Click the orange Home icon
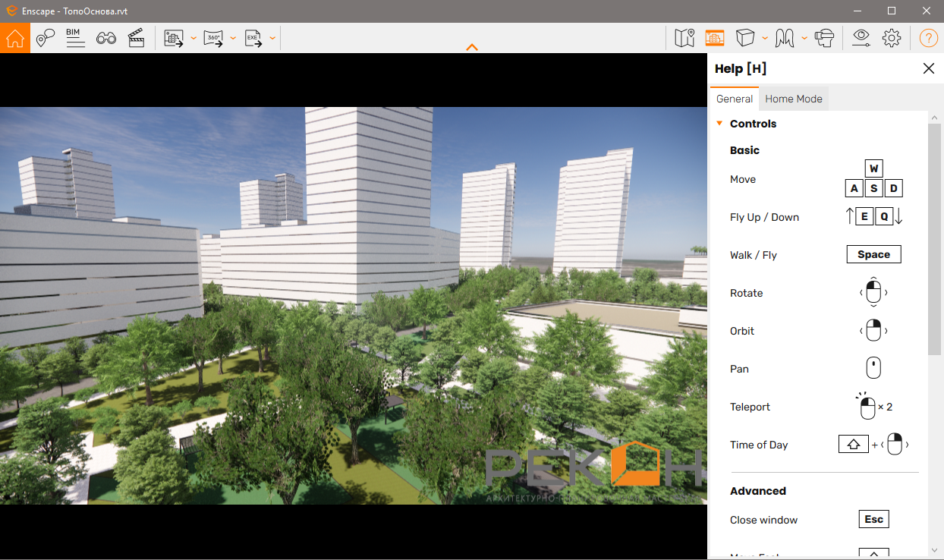The height and width of the screenshot is (560, 944). point(15,38)
